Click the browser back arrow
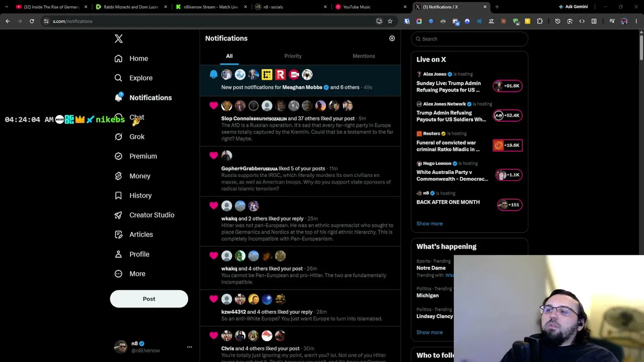 (8, 21)
